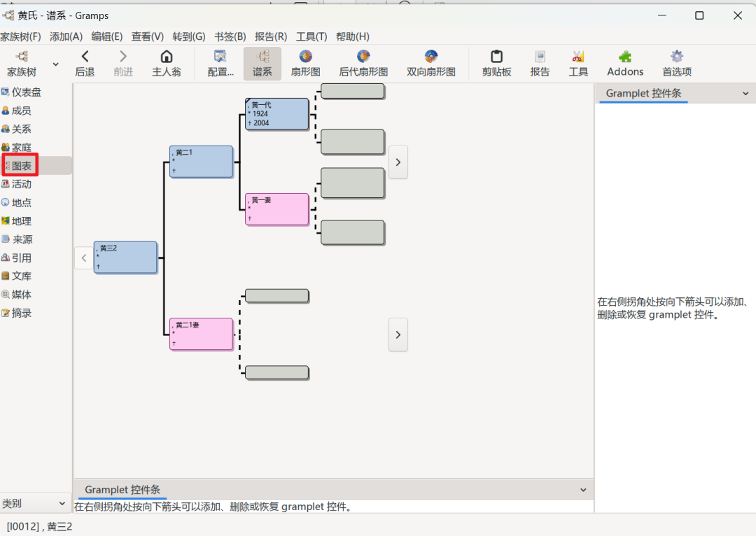Open the 扇形图 fan chart view

305,63
